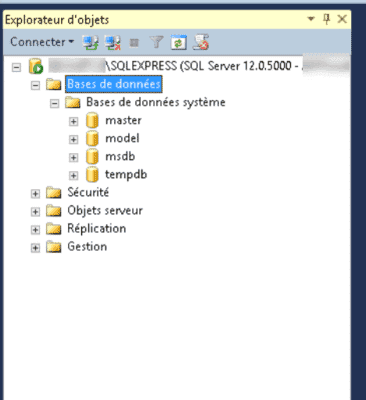This screenshot has width=366, height=400.
Task: Click the Sécurité folder icon
Action: coord(53,192)
